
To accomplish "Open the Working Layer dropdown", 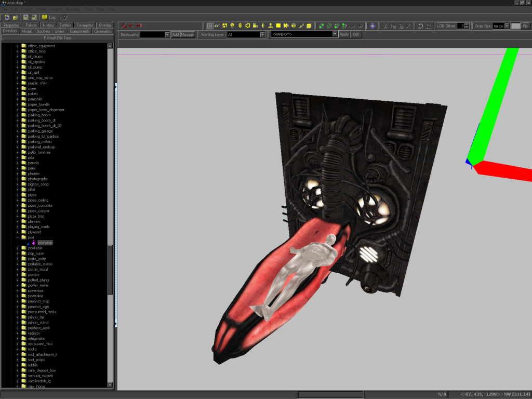I will tap(262, 34).
